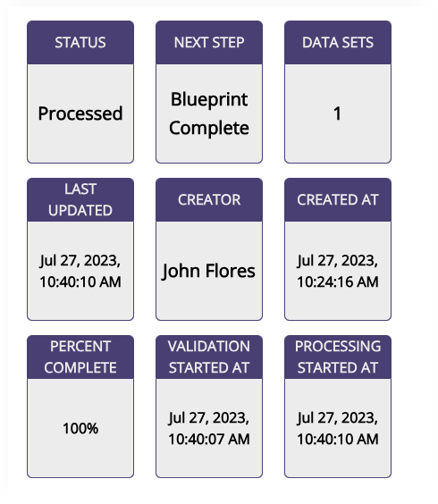The height and width of the screenshot is (504, 438).
Task: Click the Jul 27, 2023 date under Created At
Action: click(338, 261)
